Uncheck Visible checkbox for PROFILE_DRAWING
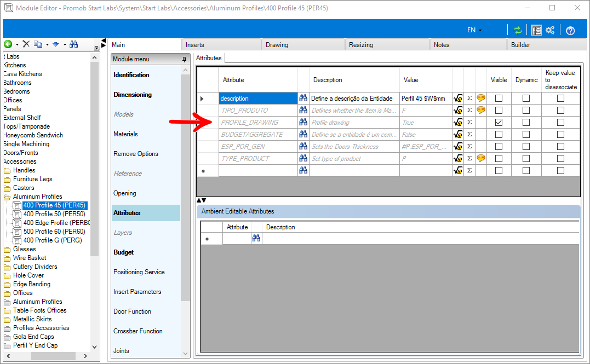590x364 pixels. point(499,122)
